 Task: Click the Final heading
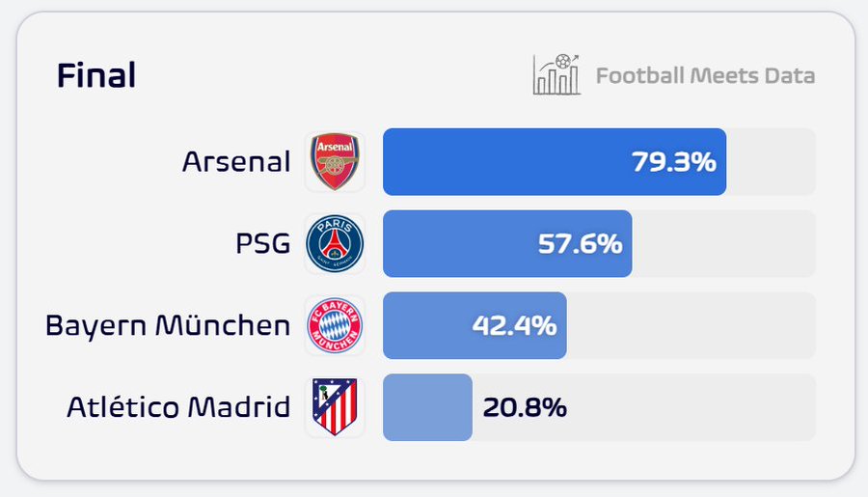(x=95, y=75)
